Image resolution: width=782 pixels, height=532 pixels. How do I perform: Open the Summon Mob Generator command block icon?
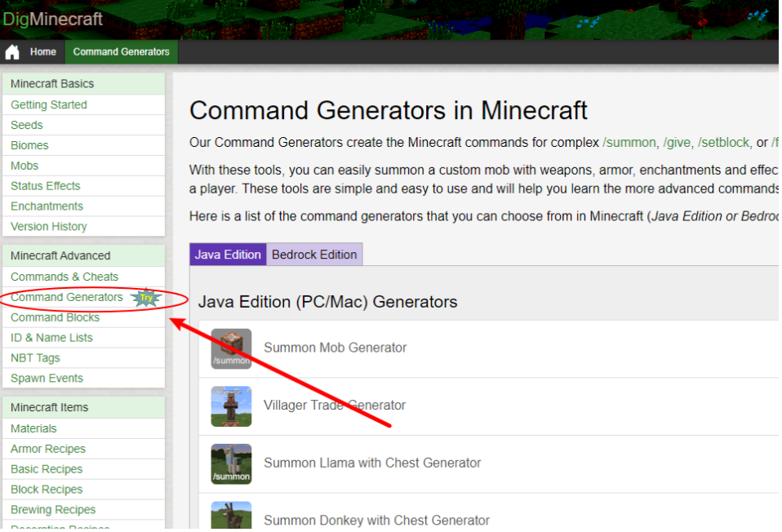[231, 348]
